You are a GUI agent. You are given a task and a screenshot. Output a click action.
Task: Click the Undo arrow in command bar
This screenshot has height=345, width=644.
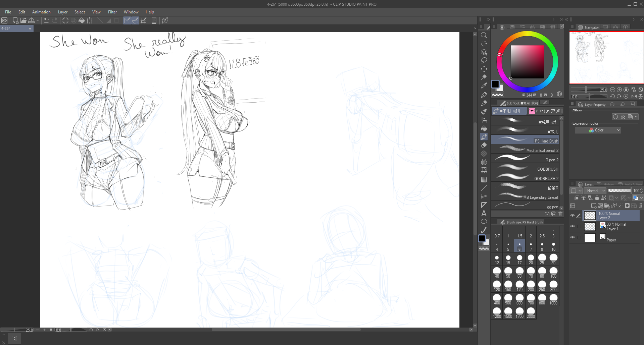coord(47,20)
